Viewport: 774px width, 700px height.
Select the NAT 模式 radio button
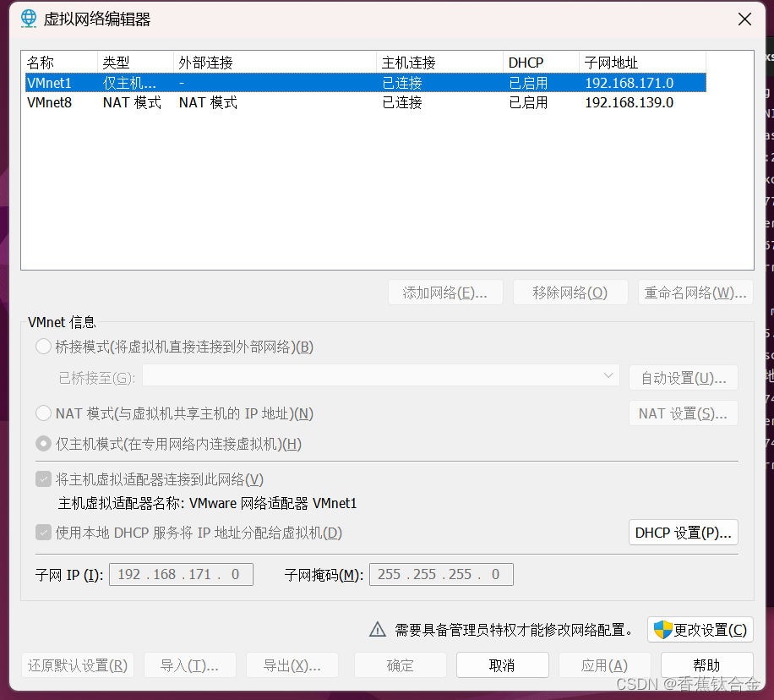point(43,413)
